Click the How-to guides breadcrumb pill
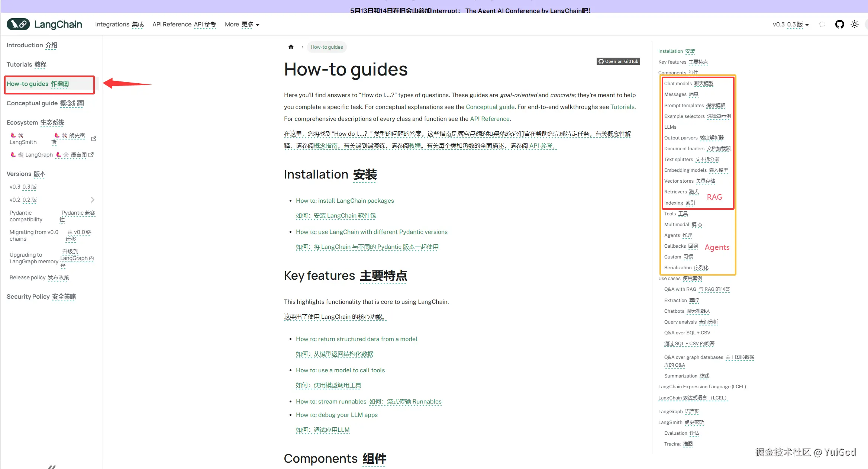868x469 pixels. (327, 47)
